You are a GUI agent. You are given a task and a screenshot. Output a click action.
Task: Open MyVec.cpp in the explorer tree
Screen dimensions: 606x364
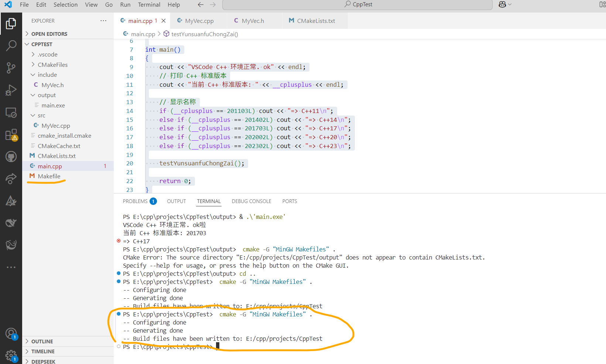[68, 126]
